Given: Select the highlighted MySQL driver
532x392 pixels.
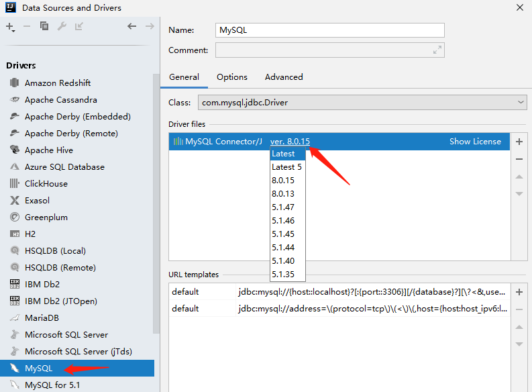Looking at the screenshot, I should [x=77, y=369].
